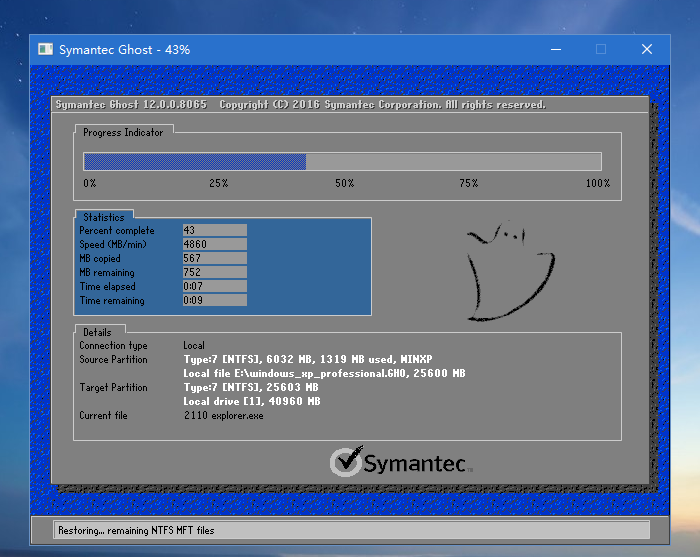The image size is (700, 557).
Task: Click the Time remaining value 0:09
Action: (x=215, y=300)
